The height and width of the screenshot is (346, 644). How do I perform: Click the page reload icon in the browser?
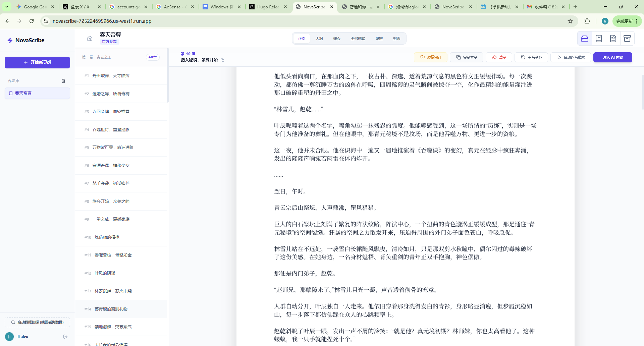point(32,21)
